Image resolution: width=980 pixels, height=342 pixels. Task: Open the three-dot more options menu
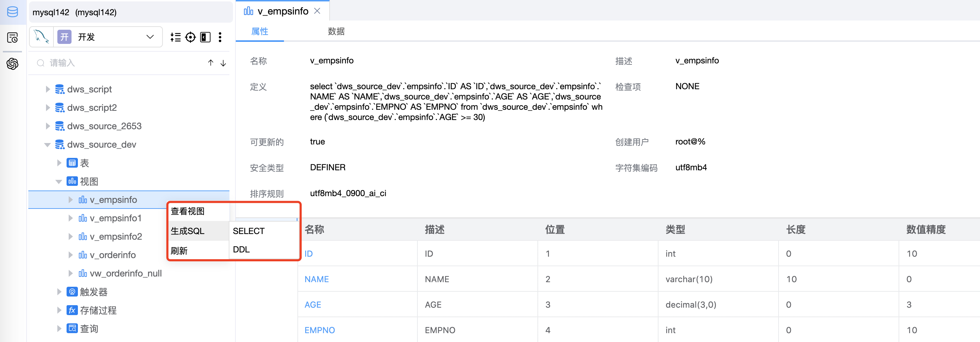(220, 37)
